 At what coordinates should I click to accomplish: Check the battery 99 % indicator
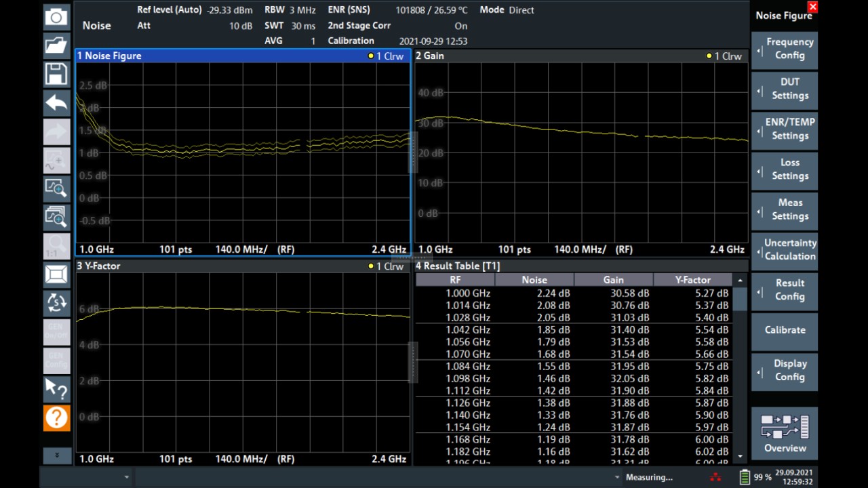pos(755,477)
